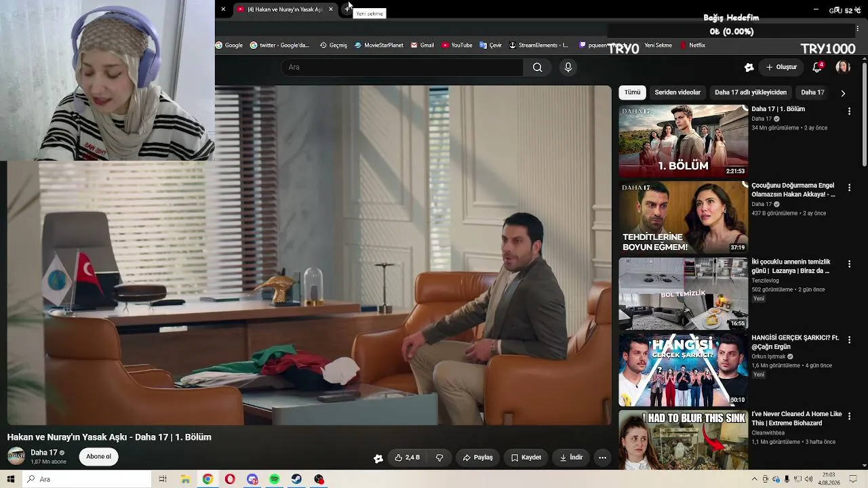Viewport: 868px width, 488px height.
Task: Select the Seriden videolar chip
Action: 677,92
